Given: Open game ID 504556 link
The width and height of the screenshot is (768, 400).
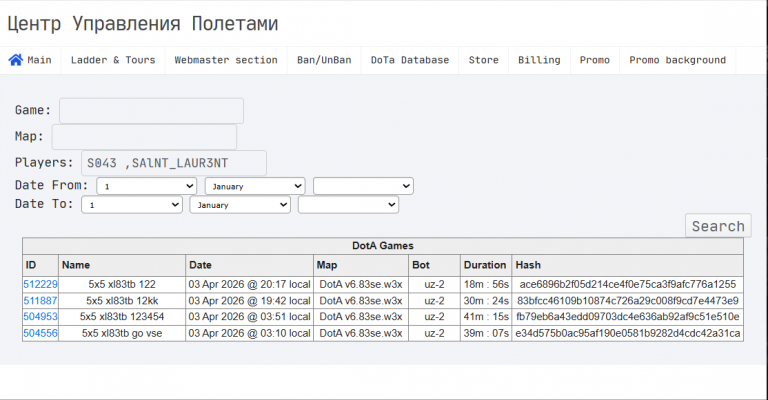Looking at the screenshot, I should click(40, 333).
